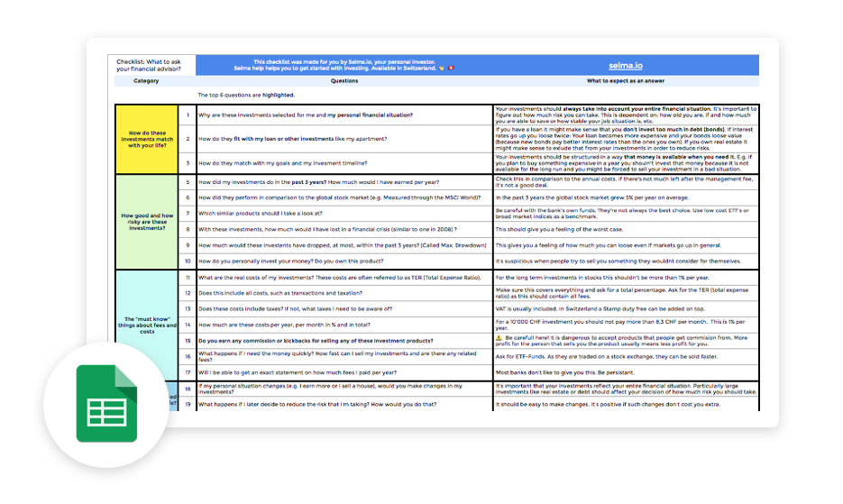The height and width of the screenshot is (504, 843).
Task: Click answer 'Be careful with the bank's own funds'
Action: [626, 214]
